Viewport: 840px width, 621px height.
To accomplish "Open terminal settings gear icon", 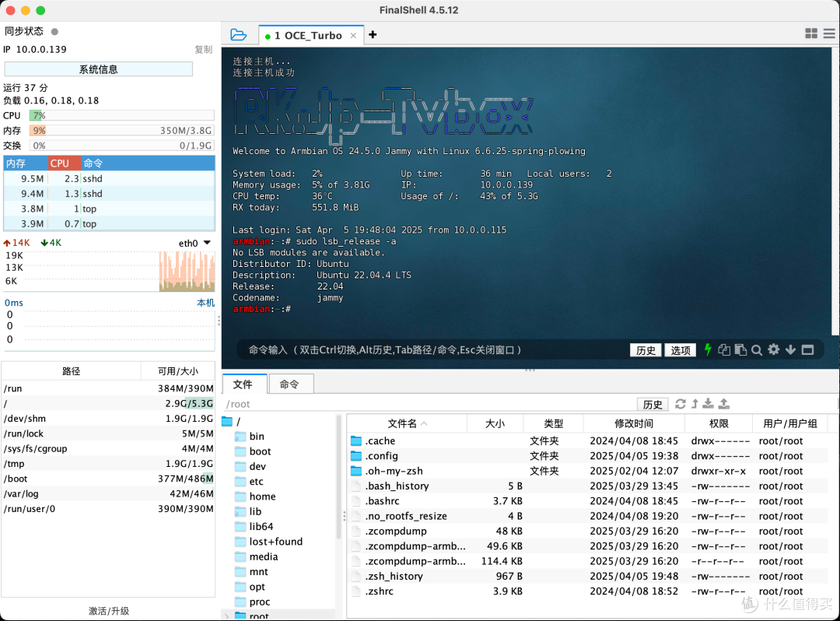I will (x=773, y=350).
